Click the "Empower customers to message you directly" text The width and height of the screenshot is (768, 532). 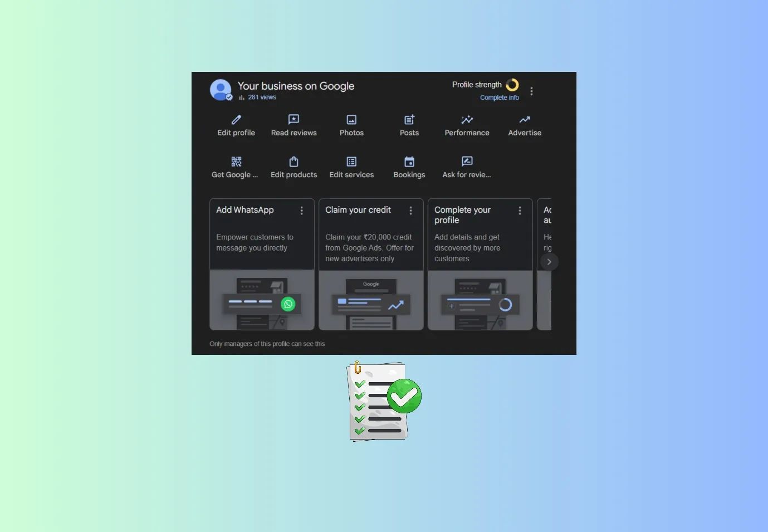(x=255, y=242)
